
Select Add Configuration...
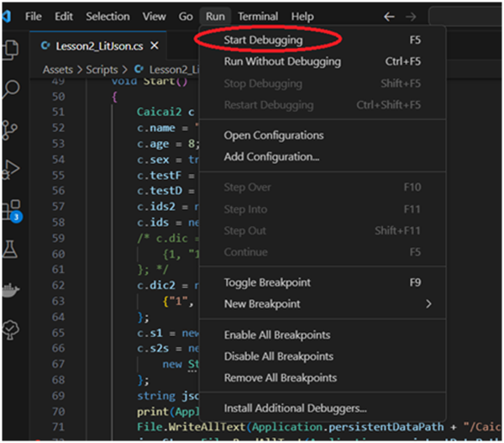(323, 156)
